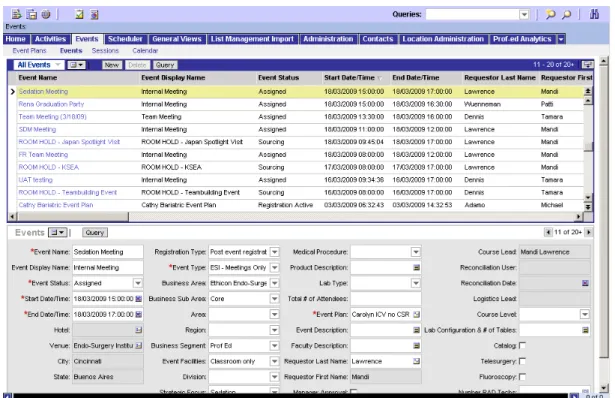This screenshot has height=398, width=615.
Task: Switch to the Scheduler screen tab
Action: pos(125,39)
